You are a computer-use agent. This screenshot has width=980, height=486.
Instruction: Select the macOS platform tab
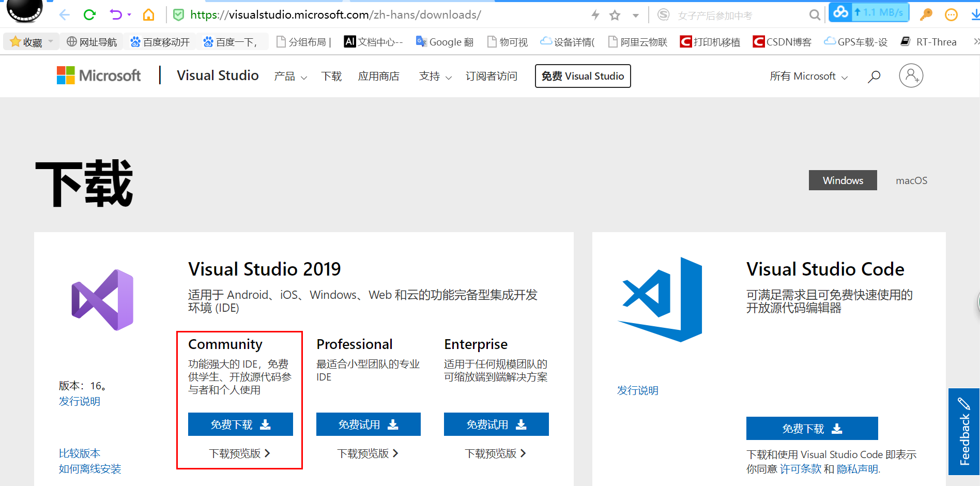912,180
